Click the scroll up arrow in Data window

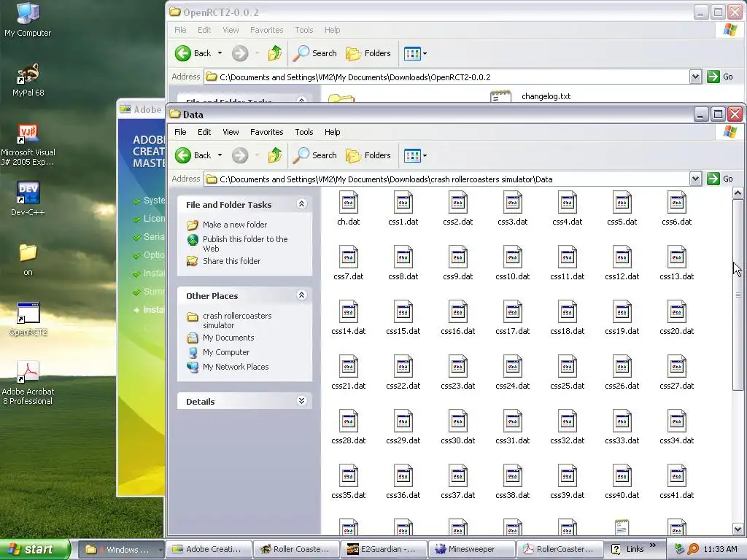tap(738, 192)
